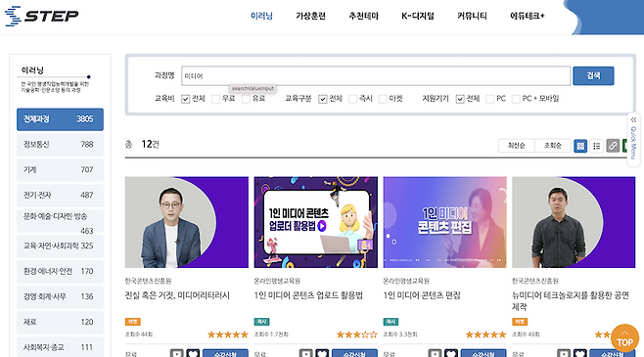Open 뉴미디어 테크놀로지 공연 제작 thumbnail
Viewport: 644px width, 357px height.
click(x=574, y=222)
